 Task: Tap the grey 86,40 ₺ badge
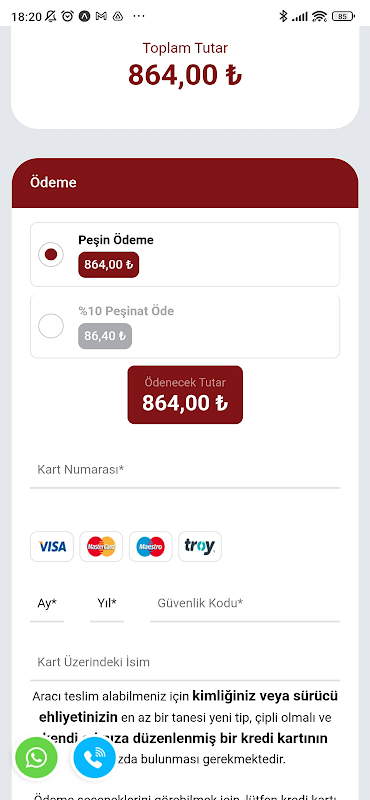(105, 336)
